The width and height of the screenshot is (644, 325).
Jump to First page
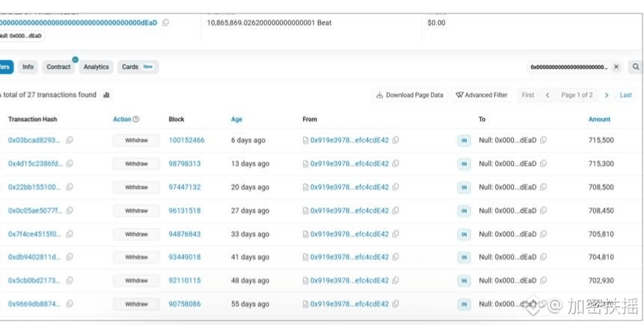point(528,95)
